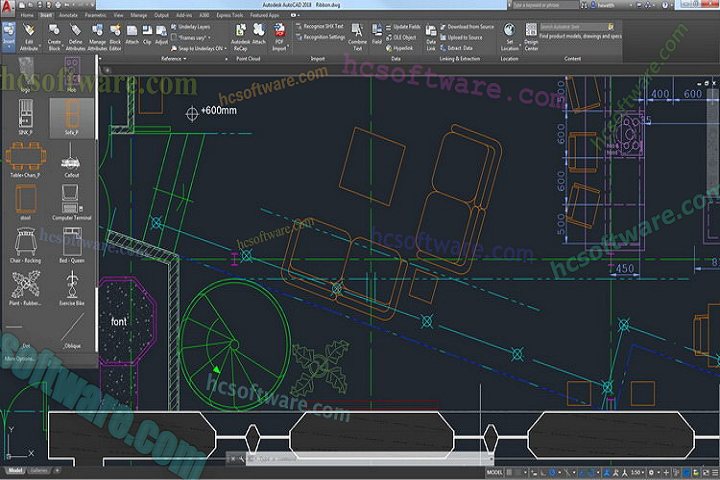Select the Model layout tab

[15, 471]
